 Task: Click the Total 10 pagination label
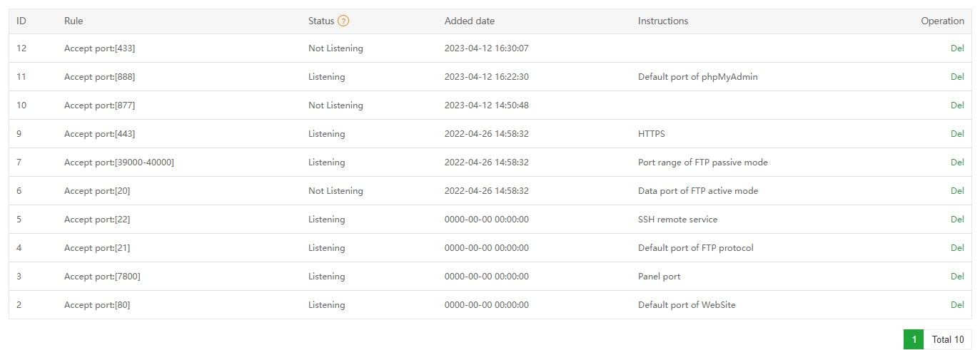[947, 340]
